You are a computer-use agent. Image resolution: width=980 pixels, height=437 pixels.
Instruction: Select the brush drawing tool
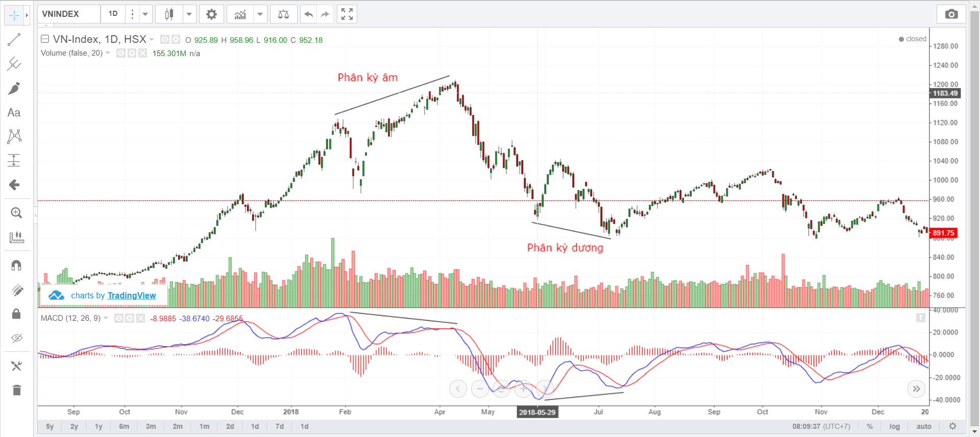(14, 88)
